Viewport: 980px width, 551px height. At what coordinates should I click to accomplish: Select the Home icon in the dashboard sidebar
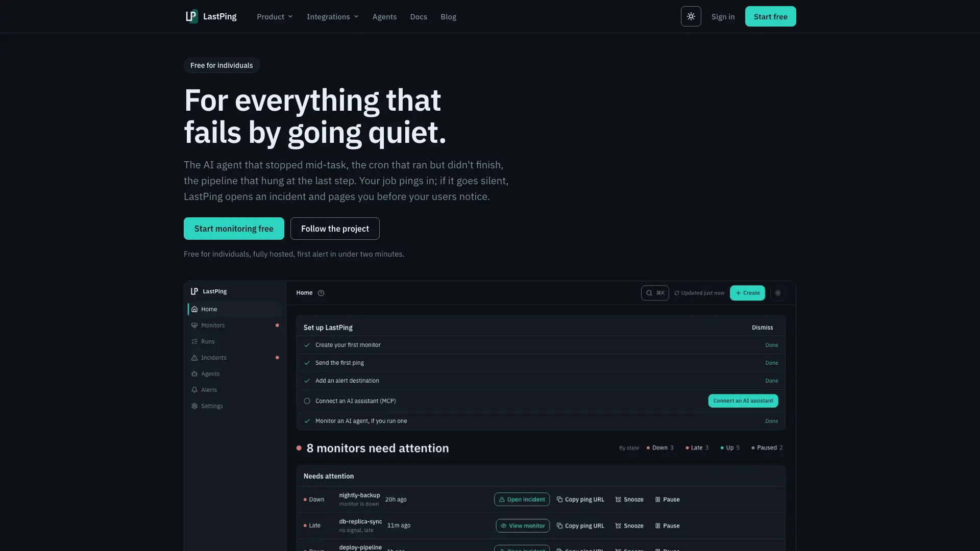point(194,309)
